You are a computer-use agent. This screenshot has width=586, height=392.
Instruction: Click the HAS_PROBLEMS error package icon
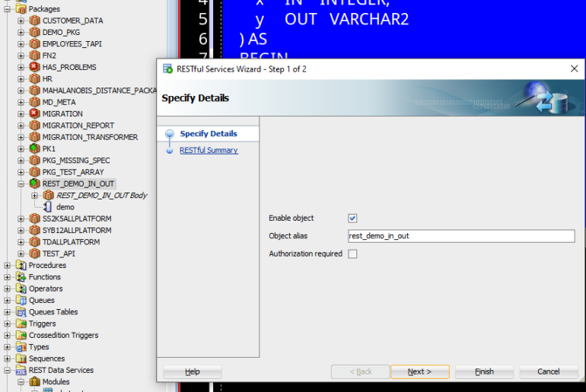(35, 67)
